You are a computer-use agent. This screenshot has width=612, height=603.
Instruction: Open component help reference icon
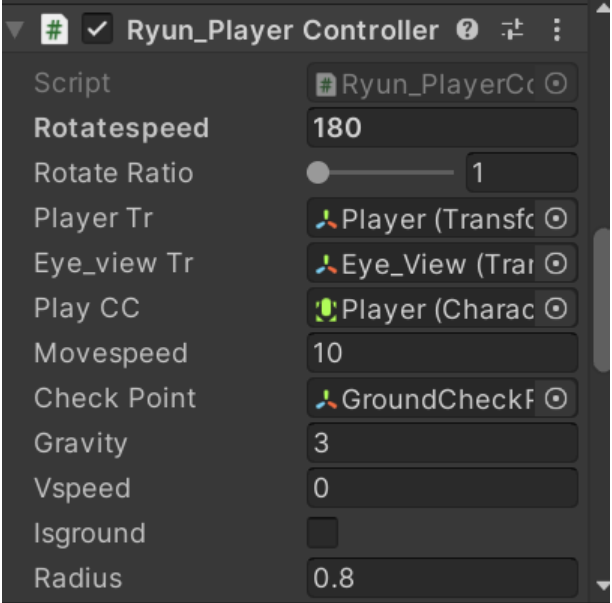(x=467, y=29)
